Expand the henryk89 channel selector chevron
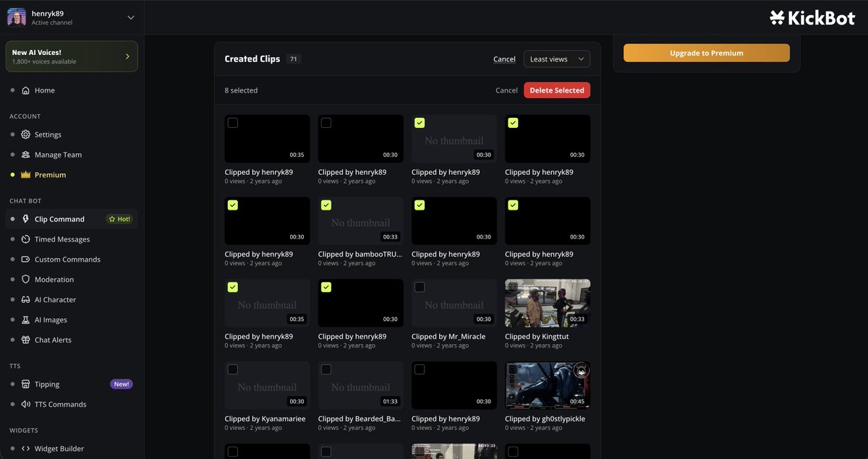This screenshot has height=459, width=868. pos(131,17)
